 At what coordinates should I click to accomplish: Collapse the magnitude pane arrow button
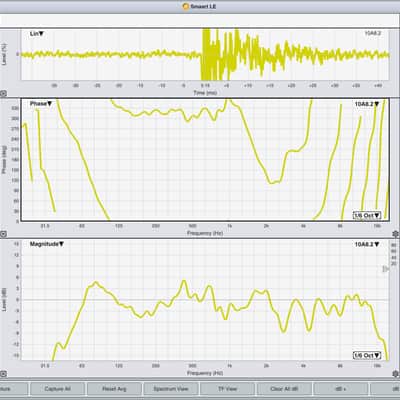(3, 373)
